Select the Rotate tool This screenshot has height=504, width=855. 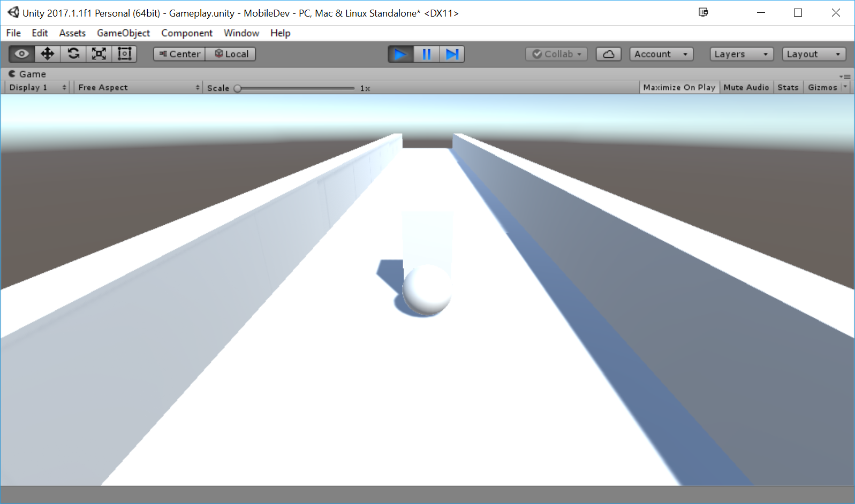(73, 54)
